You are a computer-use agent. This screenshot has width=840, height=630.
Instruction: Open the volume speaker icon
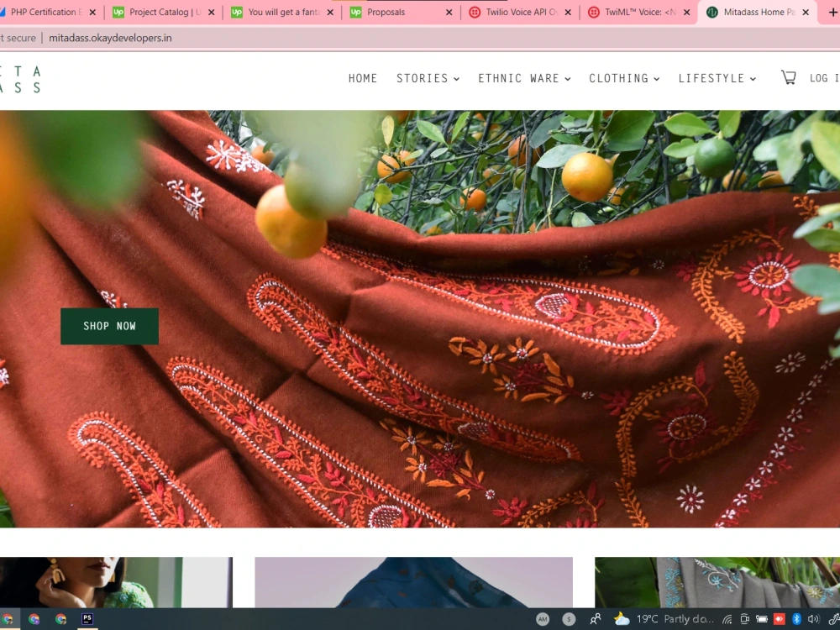pos(813,619)
